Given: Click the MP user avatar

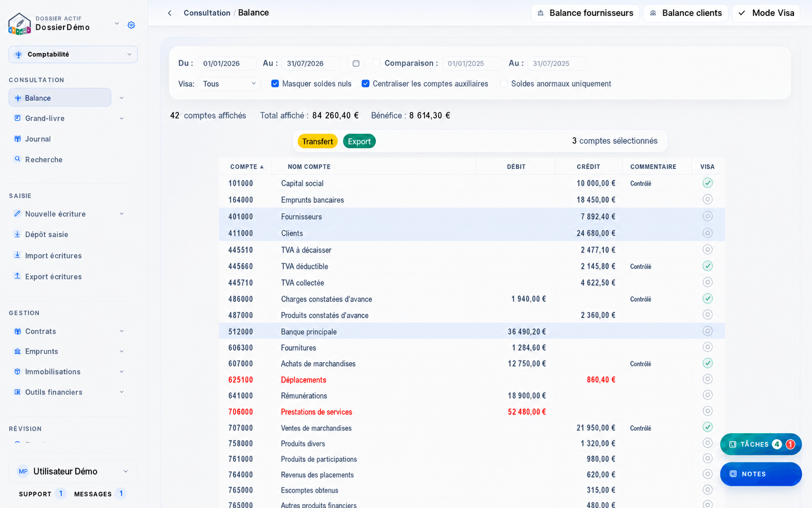Looking at the screenshot, I should [x=23, y=472].
